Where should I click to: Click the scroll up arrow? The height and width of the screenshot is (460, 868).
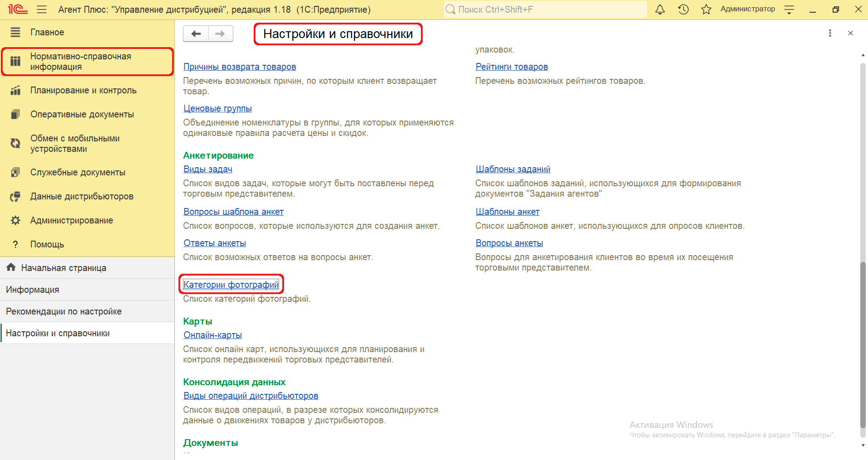(863, 55)
